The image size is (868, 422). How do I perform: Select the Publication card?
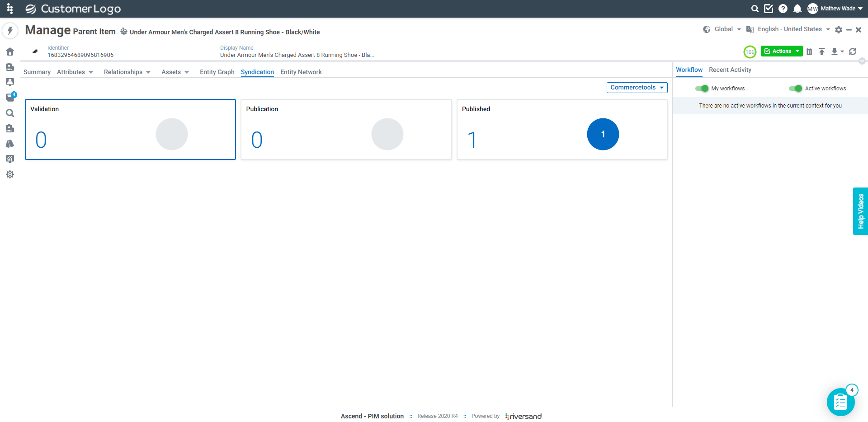346,130
